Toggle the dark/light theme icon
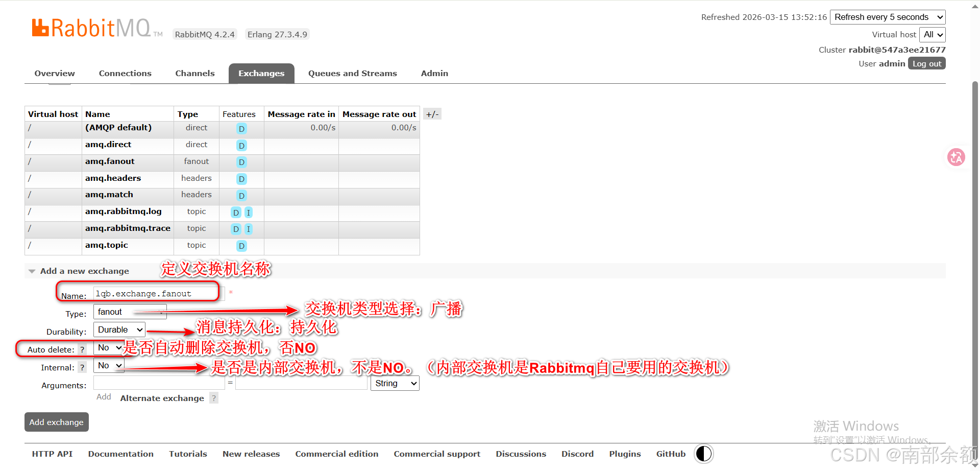The image size is (980, 471). click(x=704, y=454)
